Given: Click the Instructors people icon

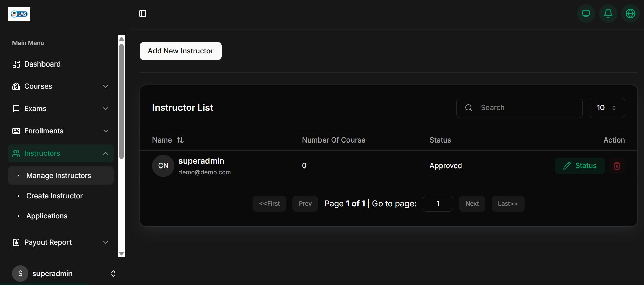Looking at the screenshot, I should 16,153.
